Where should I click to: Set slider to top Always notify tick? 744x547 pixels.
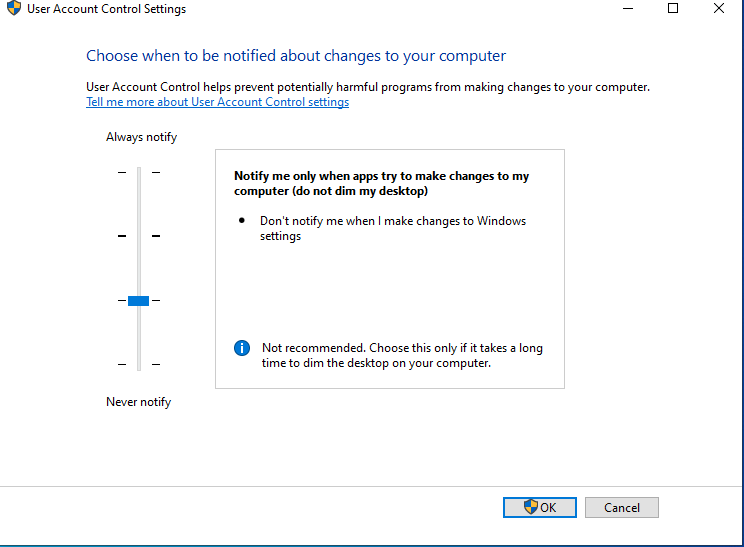click(x=139, y=172)
